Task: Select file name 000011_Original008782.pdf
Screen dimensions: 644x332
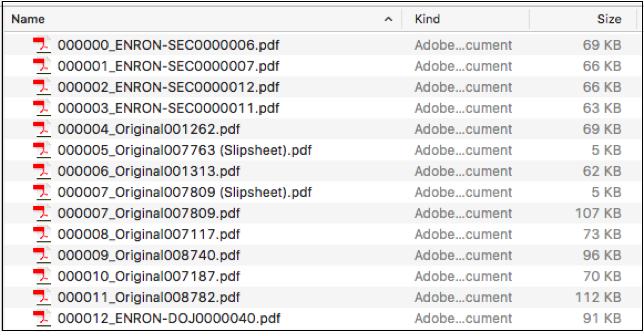Action: click(149, 298)
